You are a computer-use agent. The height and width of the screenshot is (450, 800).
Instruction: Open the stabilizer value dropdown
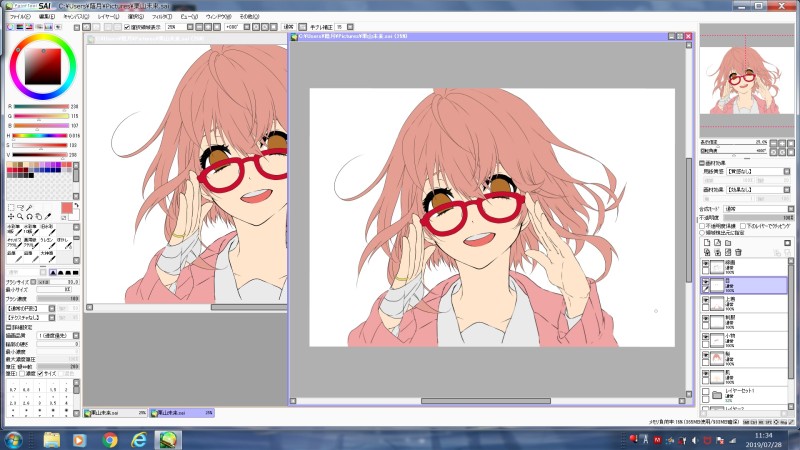(x=350, y=27)
